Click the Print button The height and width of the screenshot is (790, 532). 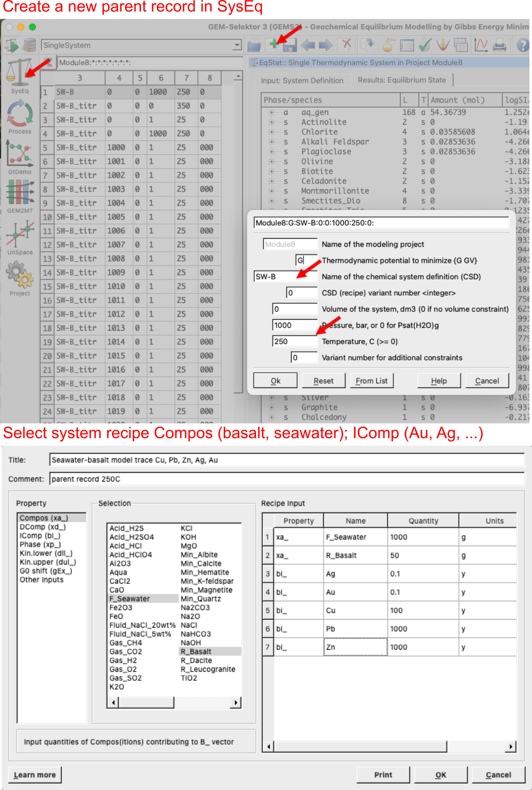(x=383, y=775)
